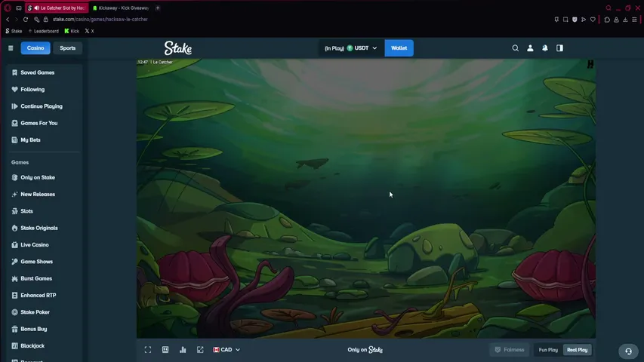Click the Stake logo
This screenshot has height=362, width=644.
pos(178,48)
